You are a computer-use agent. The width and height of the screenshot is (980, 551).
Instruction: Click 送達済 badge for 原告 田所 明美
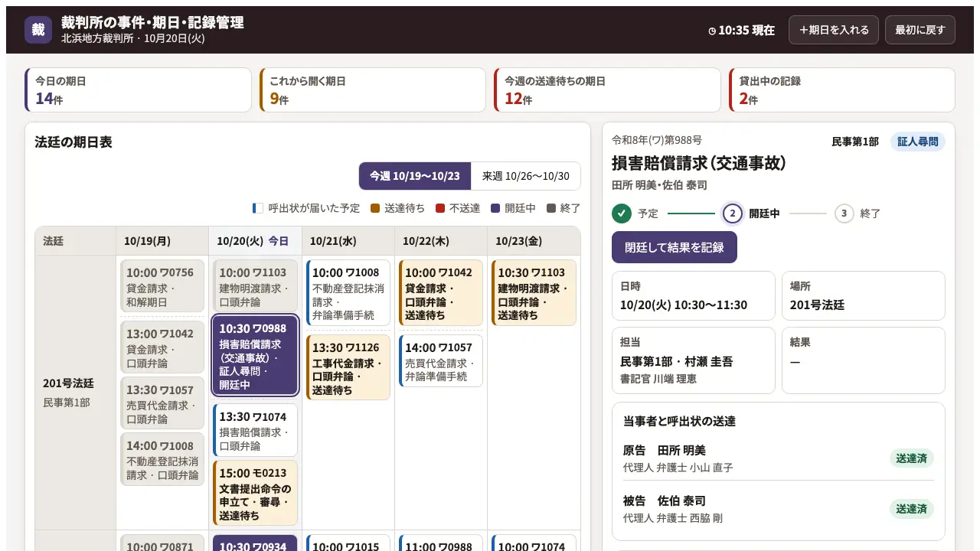click(x=912, y=458)
